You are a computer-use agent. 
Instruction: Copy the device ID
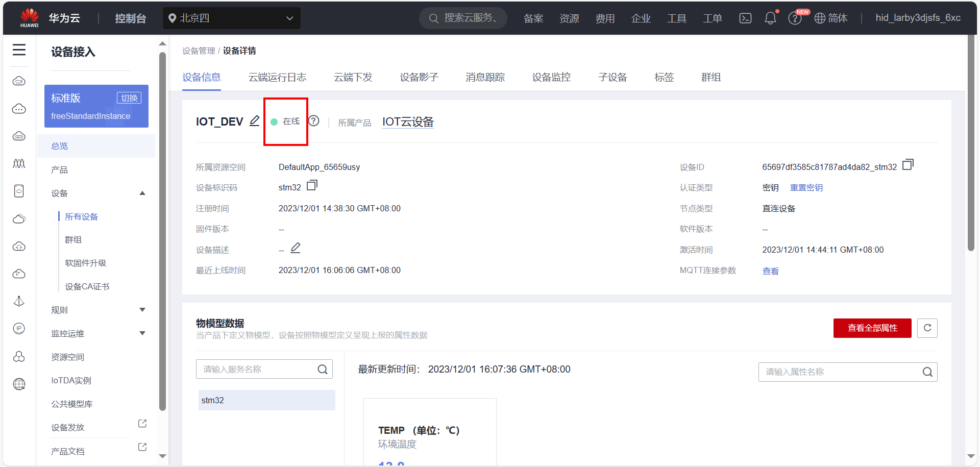(908, 165)
